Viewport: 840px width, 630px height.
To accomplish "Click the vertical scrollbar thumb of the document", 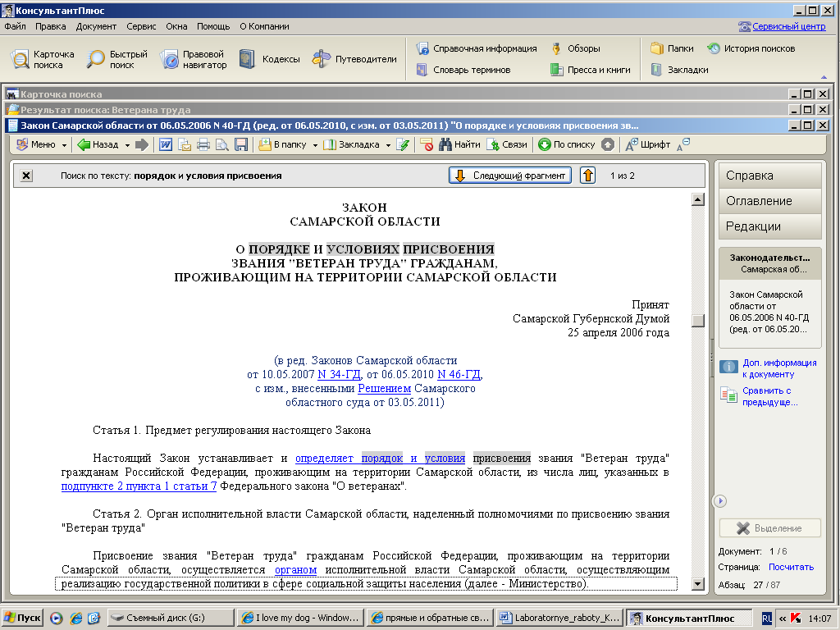I will [698, 321].
